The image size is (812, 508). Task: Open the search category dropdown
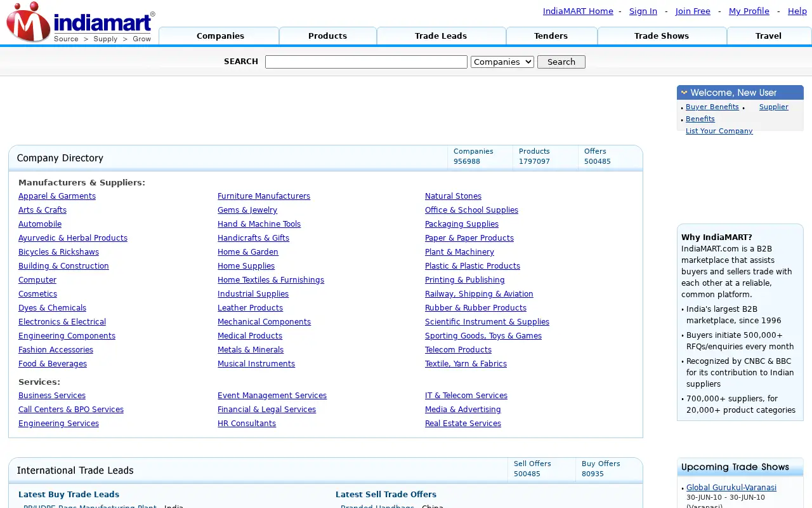click(502, 62)
